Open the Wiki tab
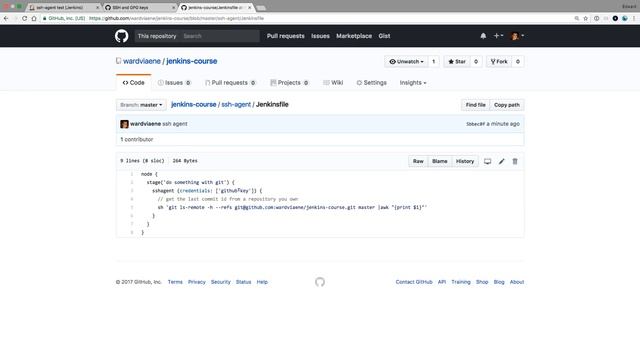This screenshot has width=640, height=360. click(x=333, y=83)
